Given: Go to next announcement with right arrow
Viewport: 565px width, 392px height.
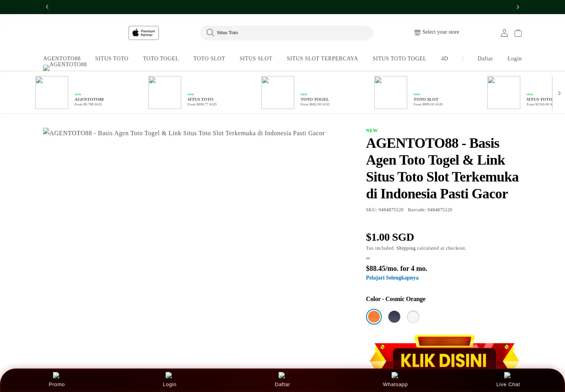Looking at the screenshot, I should tap(518, 7).
